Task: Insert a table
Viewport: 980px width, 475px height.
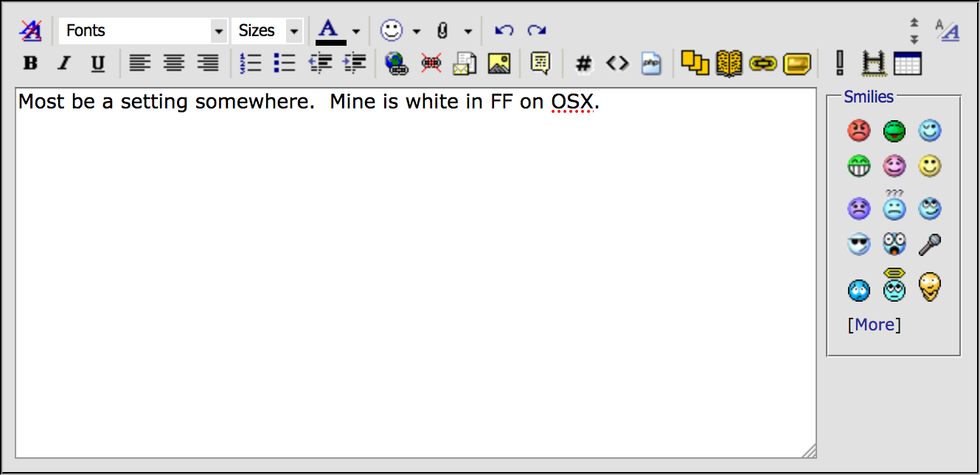Action: 907,64
